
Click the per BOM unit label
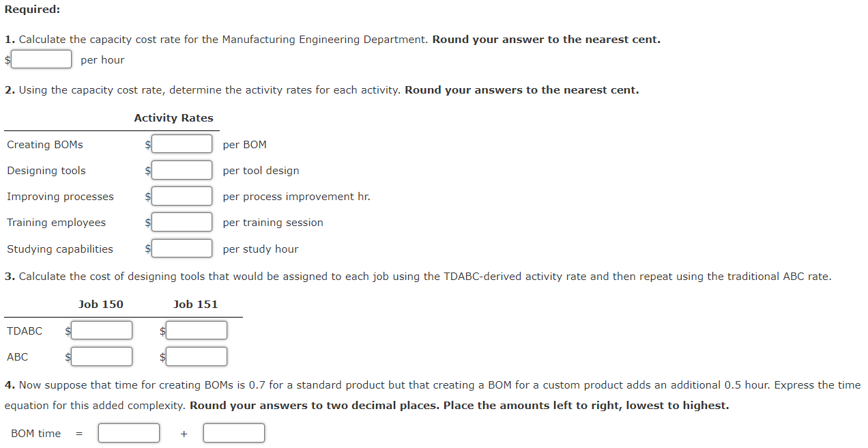point(244,144)
